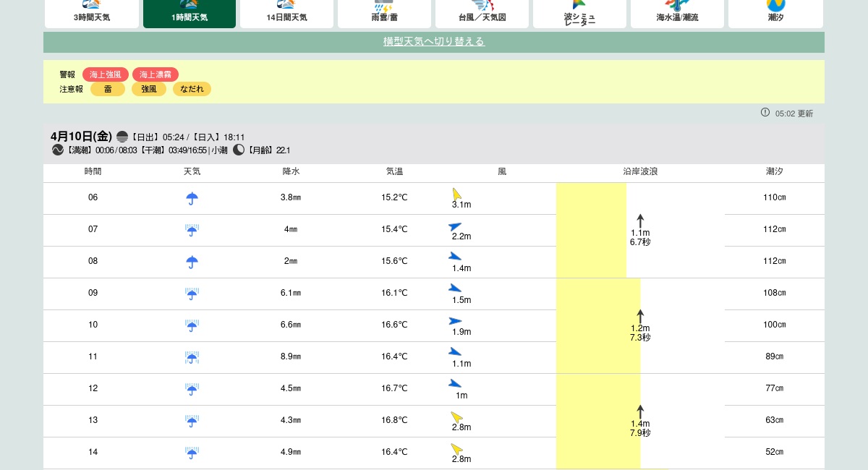Switch to the 14日間天気 tab

(x=287, y=14)
